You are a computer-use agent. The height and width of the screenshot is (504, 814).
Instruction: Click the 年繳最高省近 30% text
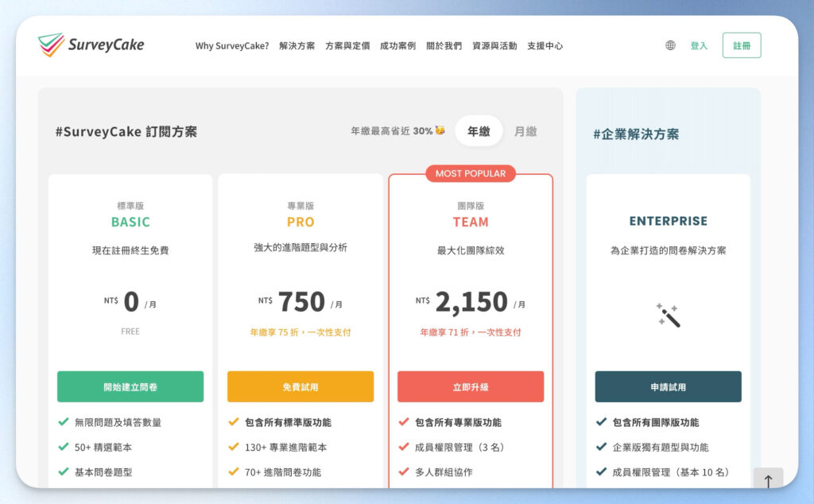pos(391,131)
